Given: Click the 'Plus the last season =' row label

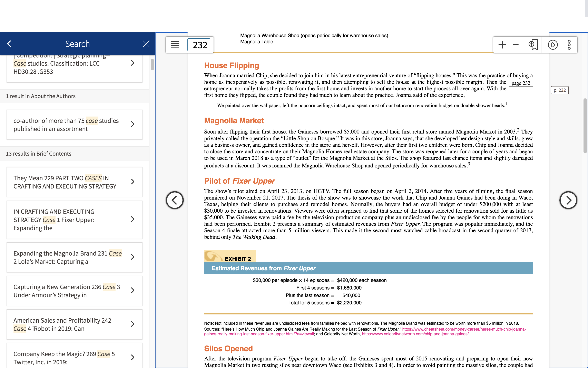Looking at the screenshot, I should (310, 295).
